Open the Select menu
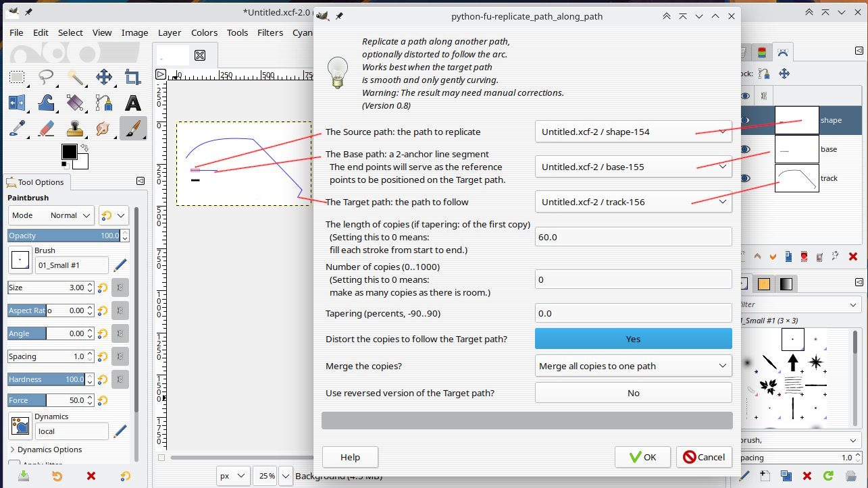 (70, 32)
